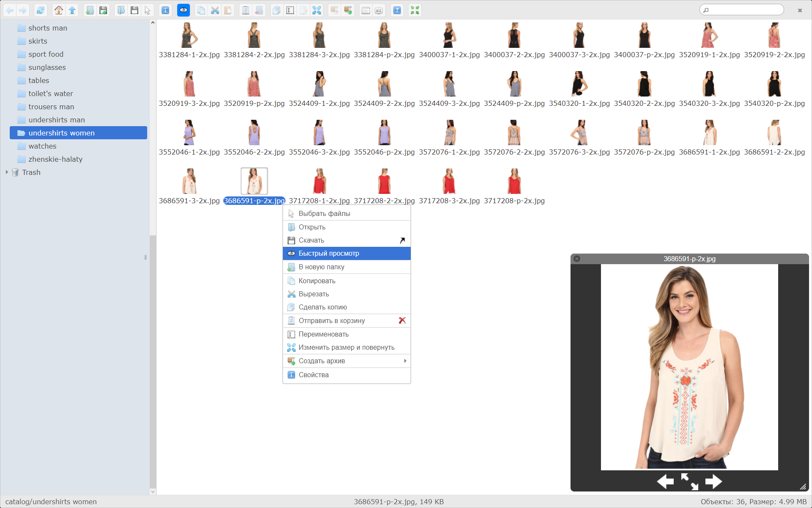This screenshot has height=508, width=812.
Task: Select thumbnail 3717208-1-2x.jpg
Action: 318,181
